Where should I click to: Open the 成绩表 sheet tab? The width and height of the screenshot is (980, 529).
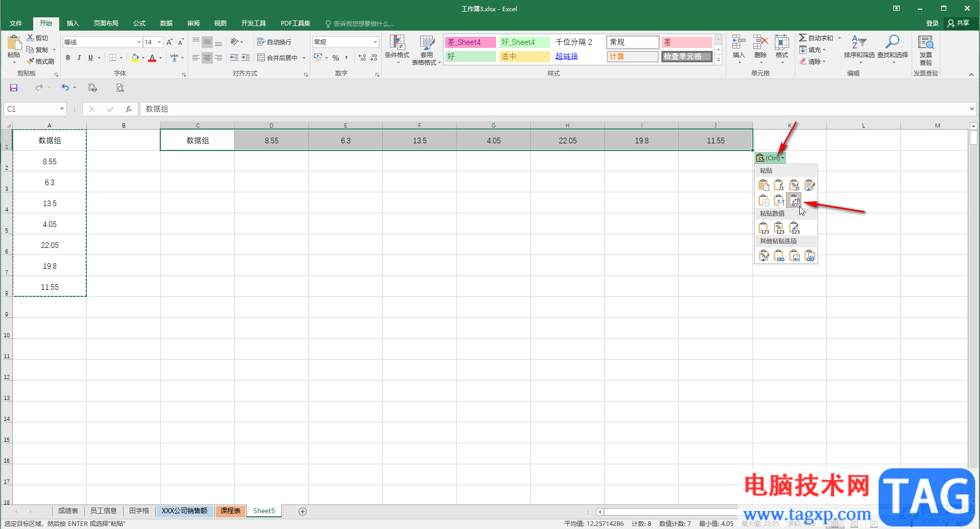click(68, 511)
